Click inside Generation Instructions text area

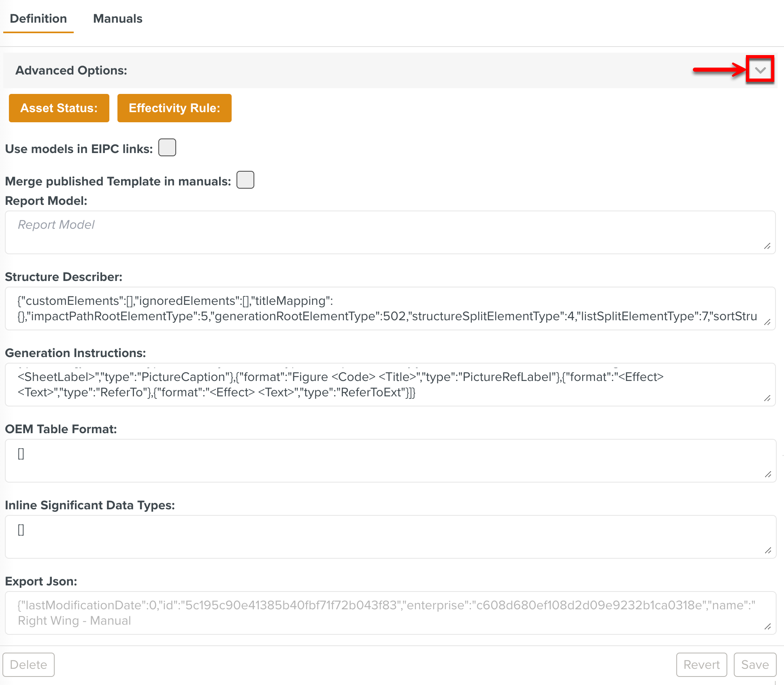pyautogui.click(x=390, y=385)
